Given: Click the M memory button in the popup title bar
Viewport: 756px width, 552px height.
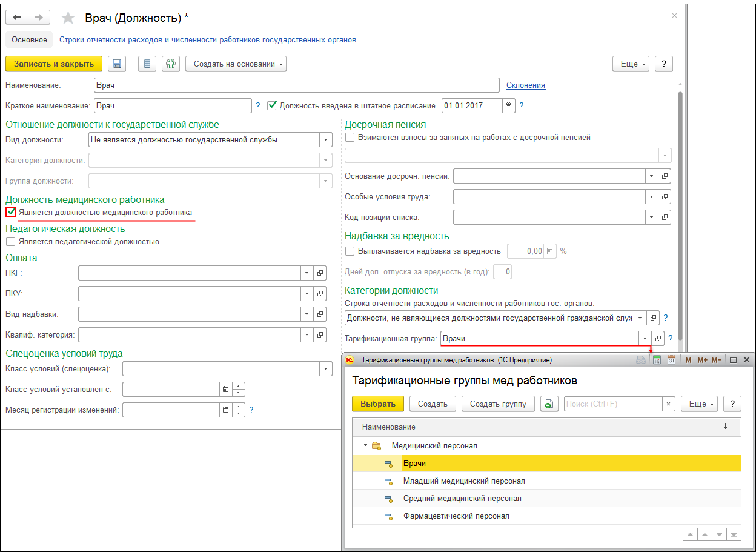Looking at the screenshot, I should 688,360.
